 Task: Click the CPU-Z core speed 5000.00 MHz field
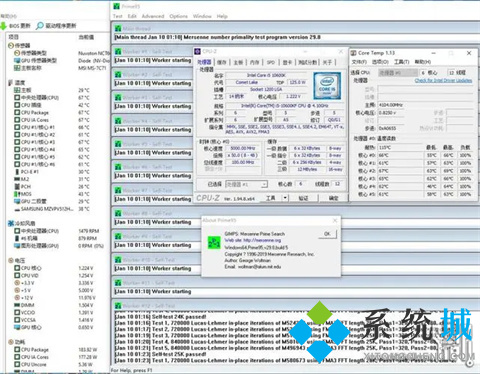(x=243, y=148)
